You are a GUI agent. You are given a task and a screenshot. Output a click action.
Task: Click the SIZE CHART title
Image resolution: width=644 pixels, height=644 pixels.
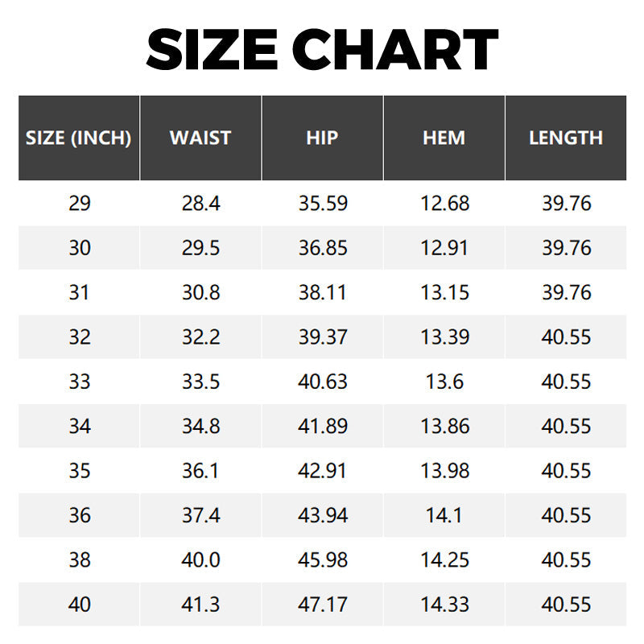(322, 50)
